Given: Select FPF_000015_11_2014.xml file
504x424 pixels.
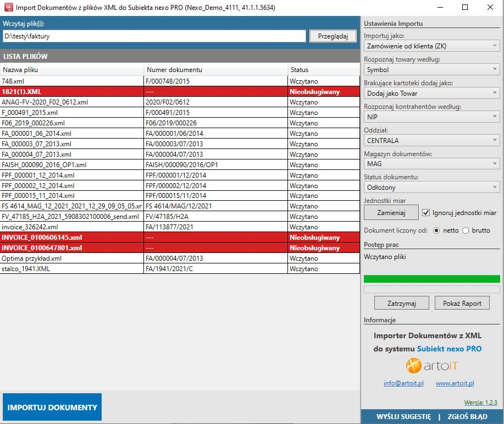Looking at the screenshot, I should (180, 196).
